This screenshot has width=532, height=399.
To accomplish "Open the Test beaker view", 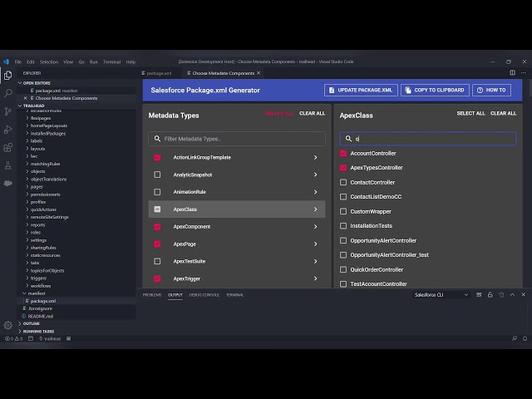I will (7, 165).
